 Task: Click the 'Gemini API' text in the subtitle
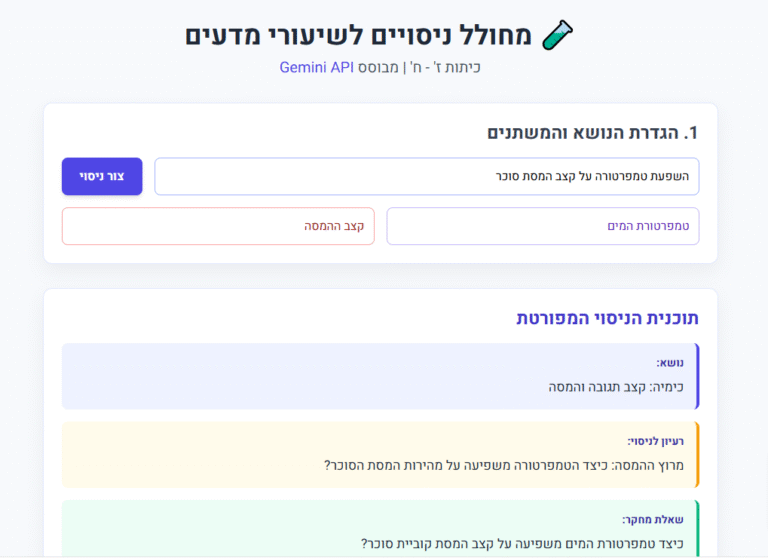(316, 68)
